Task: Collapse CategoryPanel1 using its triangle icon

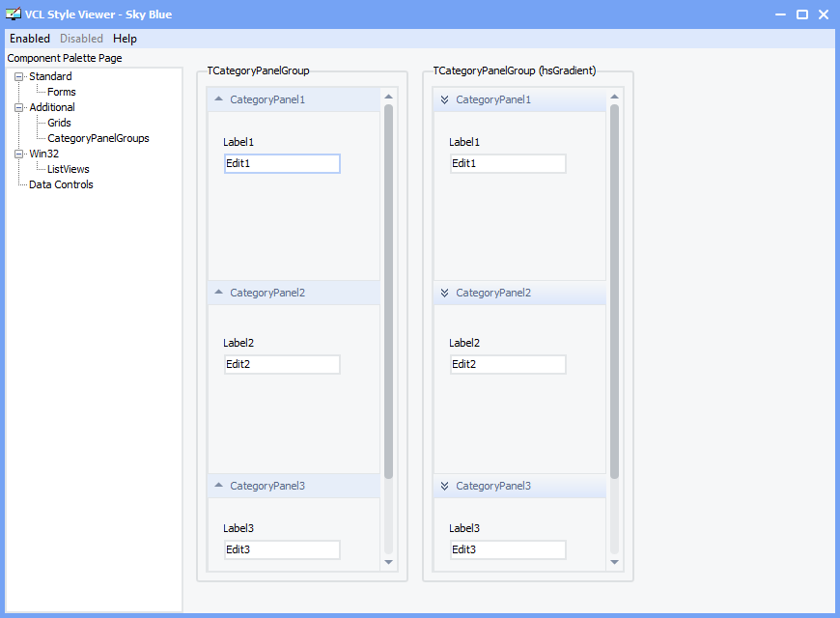Action: point(218,98)
